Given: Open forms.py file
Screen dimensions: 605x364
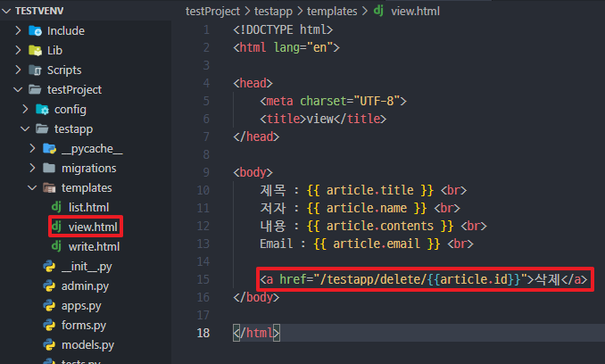Looking at the screenshot, I should click(84, 326).
